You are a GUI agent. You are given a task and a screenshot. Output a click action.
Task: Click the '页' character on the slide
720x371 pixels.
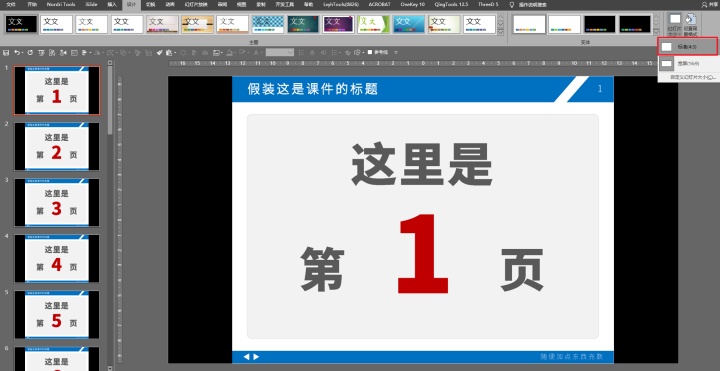click(x=522, y=270)
